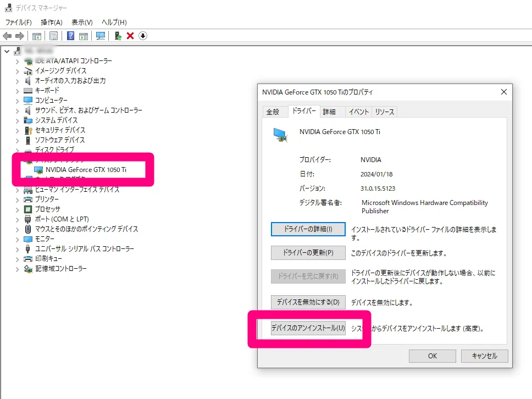This screenshot has width=532, height=399.
Task: Dismiss dialog with キャンセル button
Action: tap(485, 356)
